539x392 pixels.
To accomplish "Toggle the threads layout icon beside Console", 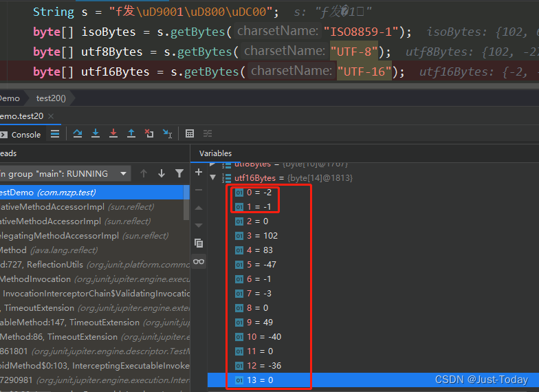I will [55, 134].
